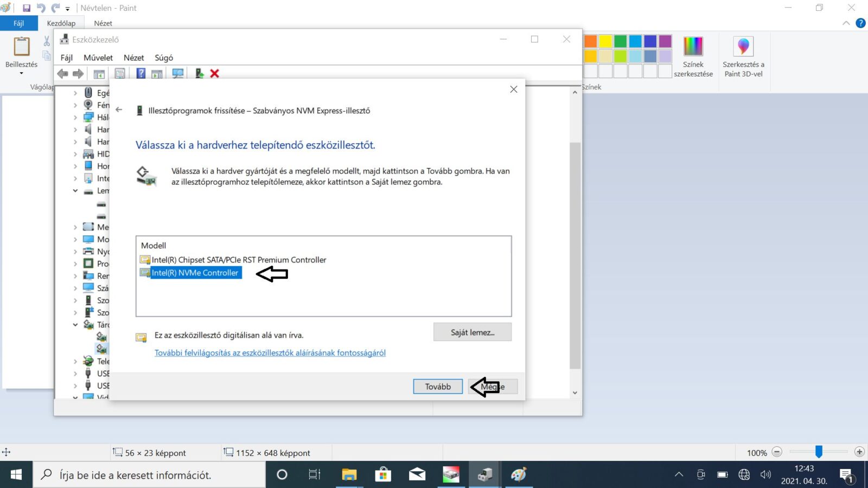
Task: Expand the HID tree node
Action: (x=75, y=154)
